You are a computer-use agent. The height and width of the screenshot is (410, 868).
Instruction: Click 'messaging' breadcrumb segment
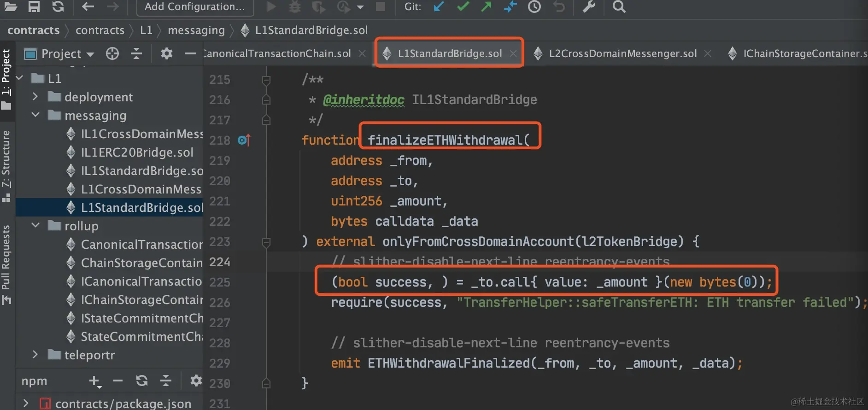click(x=196, y=30)
